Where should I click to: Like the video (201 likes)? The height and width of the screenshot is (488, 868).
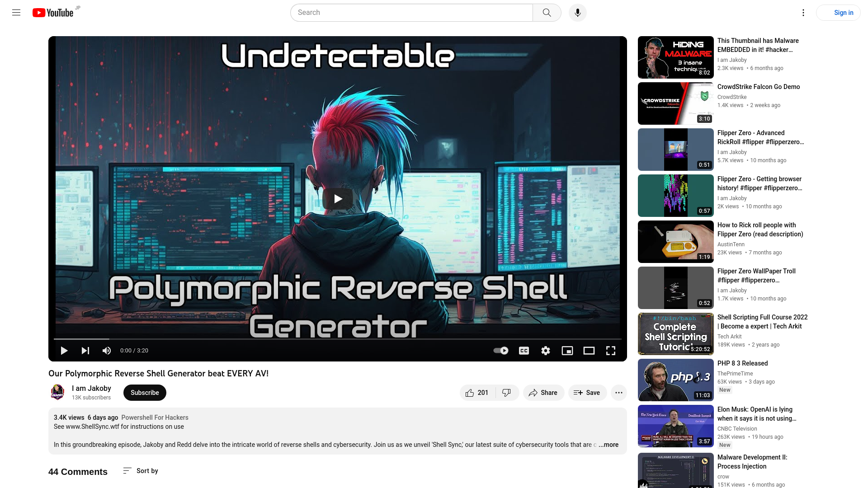[477, 393]
